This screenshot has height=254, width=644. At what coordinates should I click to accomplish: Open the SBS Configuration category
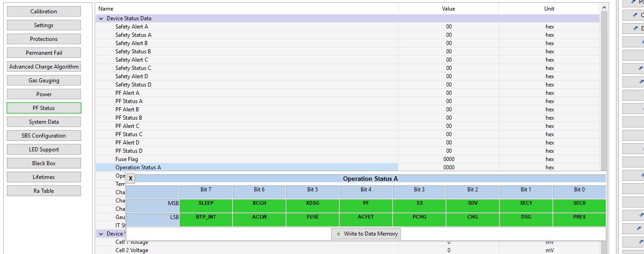(x=44, y=136)
